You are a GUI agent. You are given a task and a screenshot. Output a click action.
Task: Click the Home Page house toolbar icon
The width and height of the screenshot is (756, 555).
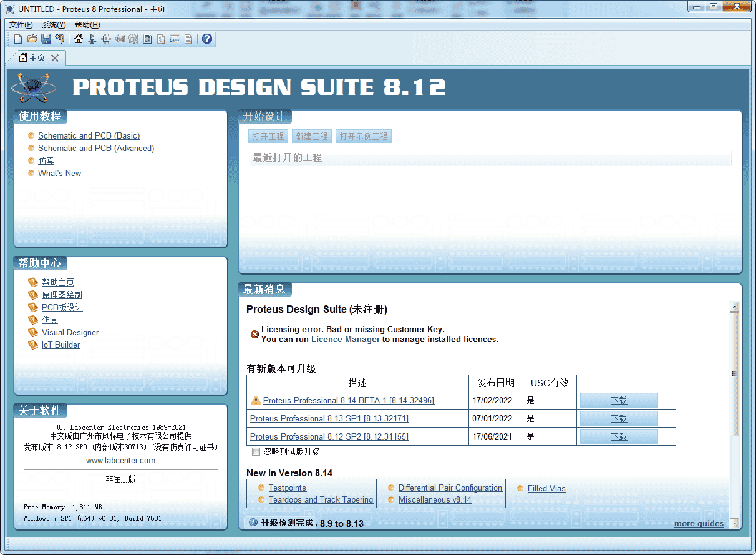(79, 39)
